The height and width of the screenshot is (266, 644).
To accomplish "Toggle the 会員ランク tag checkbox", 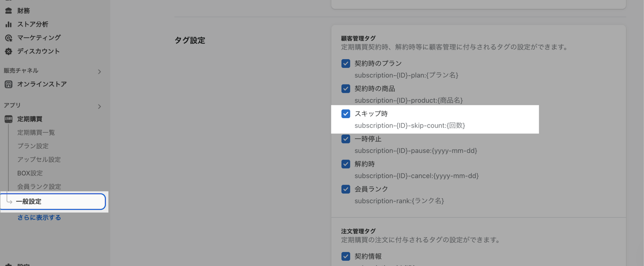I will [346, 189].
